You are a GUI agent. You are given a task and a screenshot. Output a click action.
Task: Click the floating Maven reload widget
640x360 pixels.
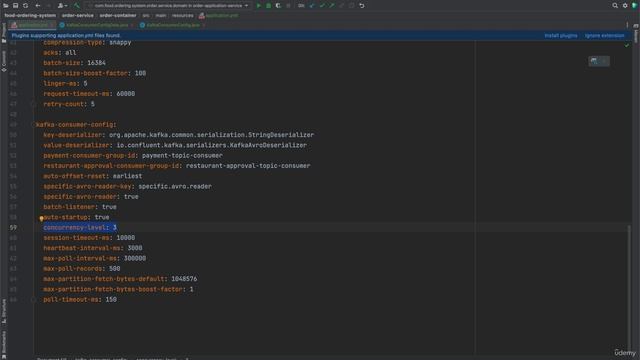pyautogui.click(x=599, y=61)
